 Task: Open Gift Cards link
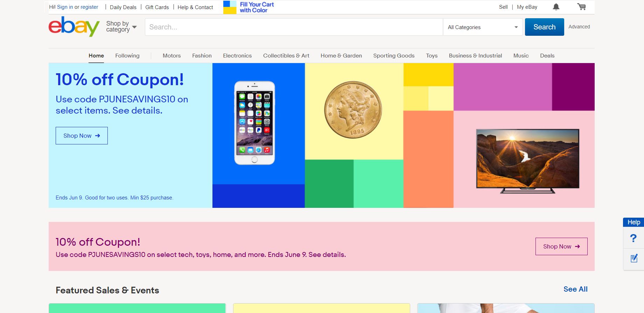[157, 7]
